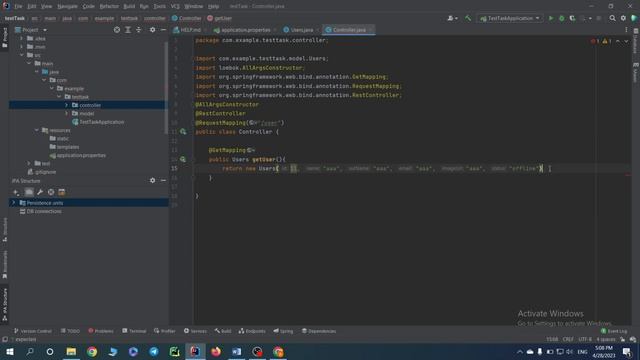Click getUser breadcrumb in navigation bar

tap(220, 18)
